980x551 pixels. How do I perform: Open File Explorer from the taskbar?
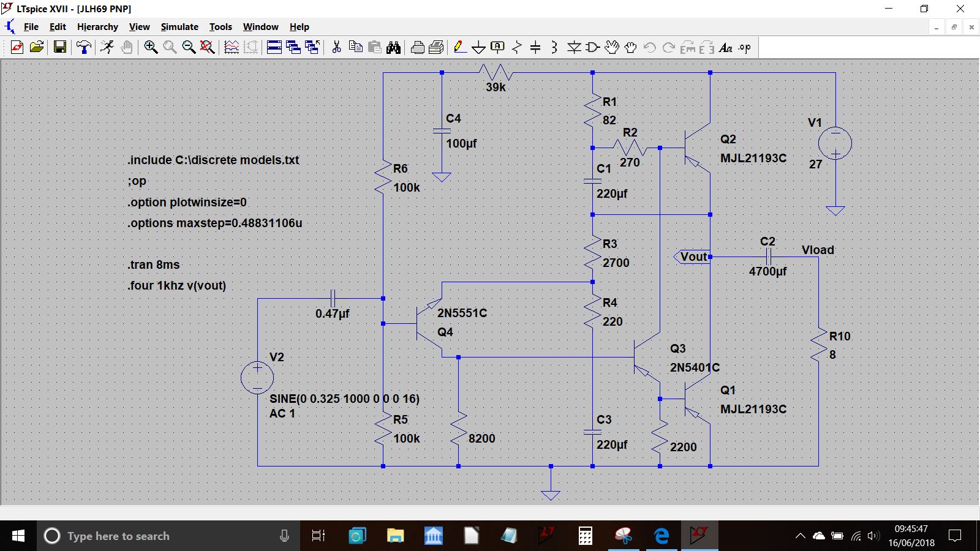[x=395, y=536]
